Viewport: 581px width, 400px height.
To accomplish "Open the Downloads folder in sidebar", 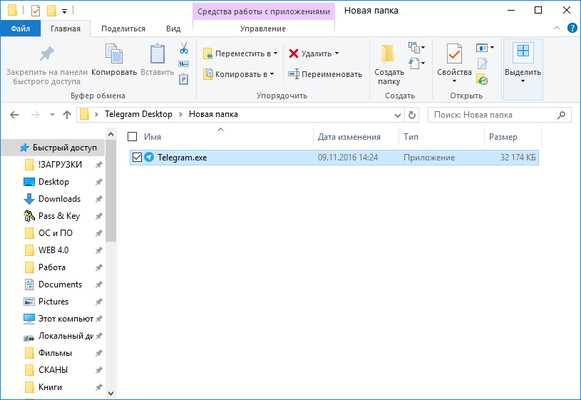I will 59,199.
